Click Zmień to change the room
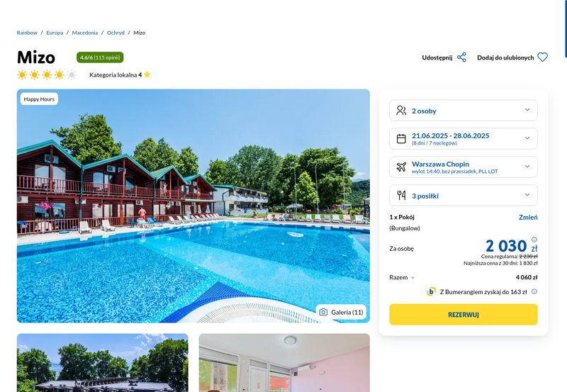This screenshot has height=392, width=567. click(x=528, y=218)
